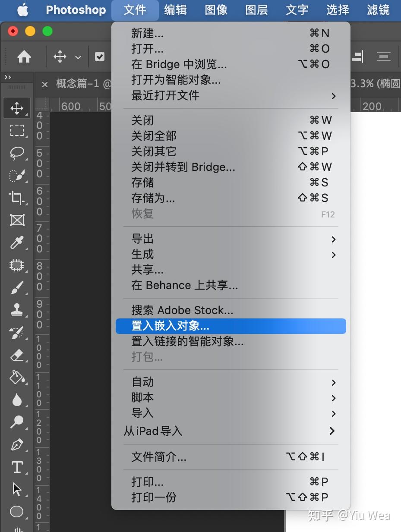
Task: Select the Blur tool droplet icon
Action: 17,400
